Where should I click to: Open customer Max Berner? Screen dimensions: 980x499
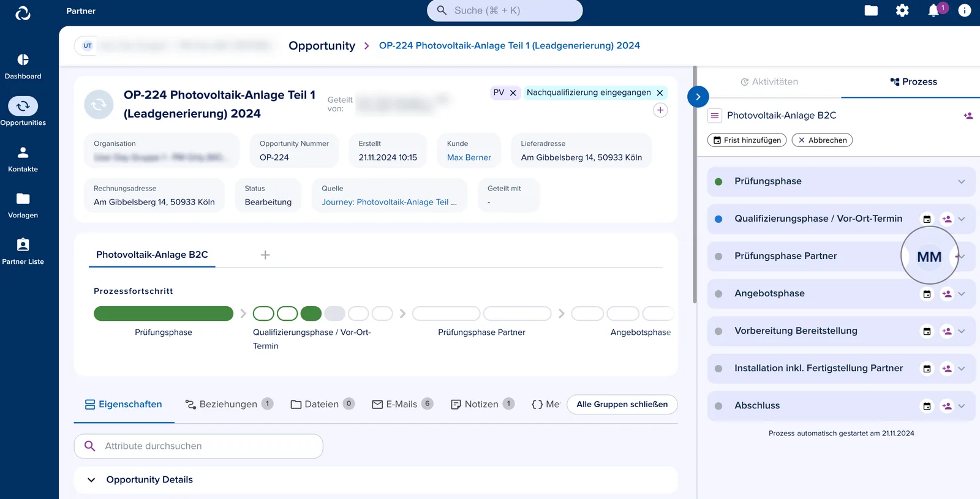point(469,158)
